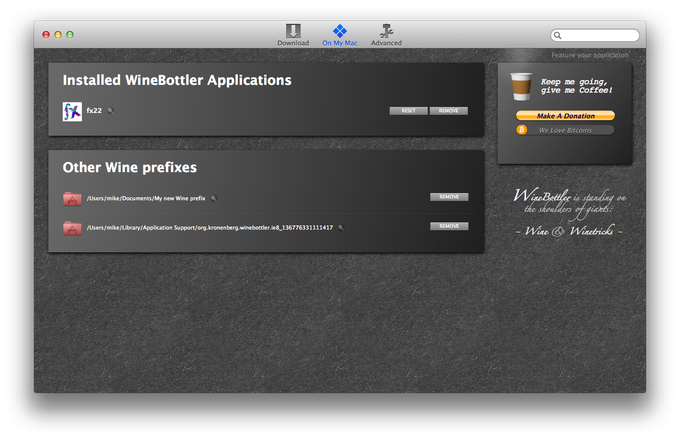Click the search magnifier icon in toolbar
680x440 pixels.
[x=558, y=36]
